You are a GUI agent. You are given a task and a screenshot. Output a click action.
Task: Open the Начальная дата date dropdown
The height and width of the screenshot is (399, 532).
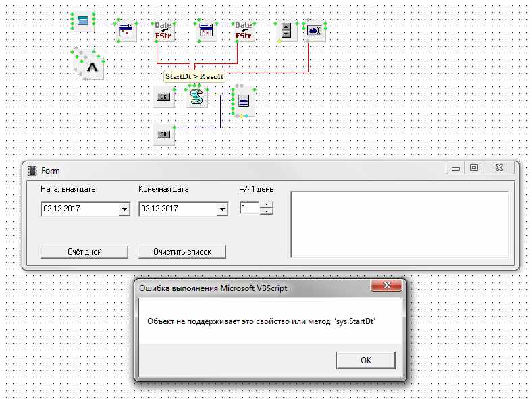pos(124,209)
